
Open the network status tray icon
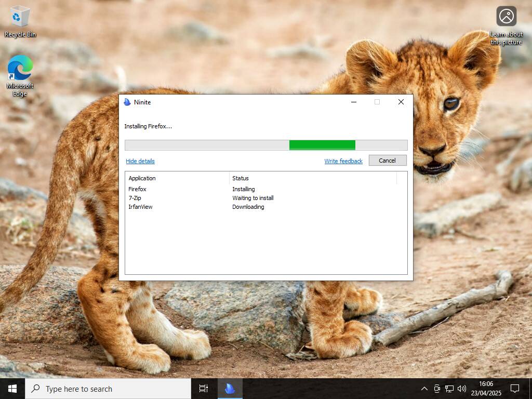coord(449,389)
